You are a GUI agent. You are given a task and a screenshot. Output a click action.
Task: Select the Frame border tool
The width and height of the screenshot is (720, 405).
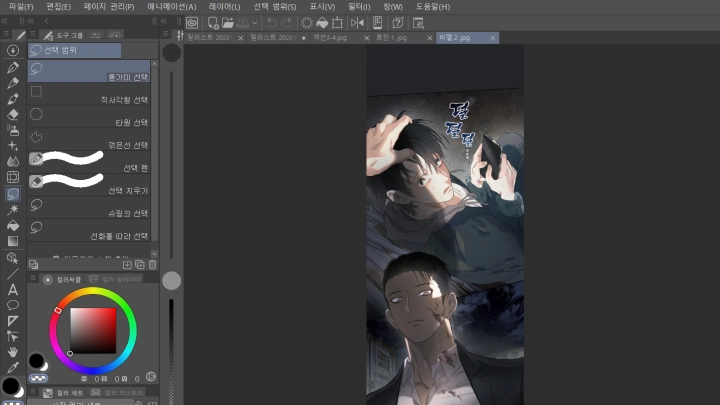pos(13,177)
